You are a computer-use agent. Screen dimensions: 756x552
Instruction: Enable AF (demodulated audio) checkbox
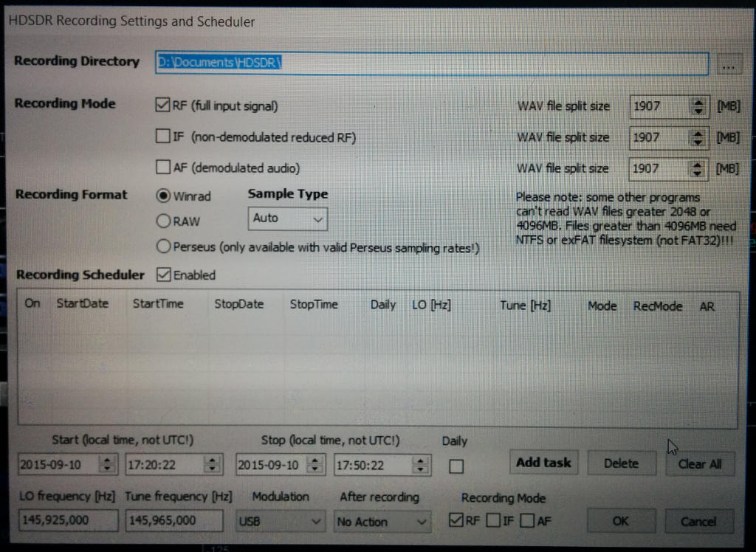click(x=163, y=167)
